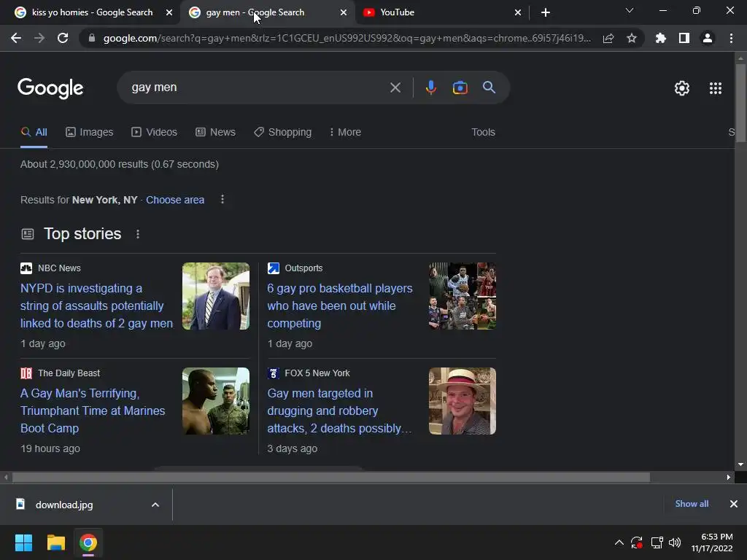The width and height of the screenshot is (747, 560).
Task: Open the 6 gay pro basketball players story
Action: pos(340,306)
